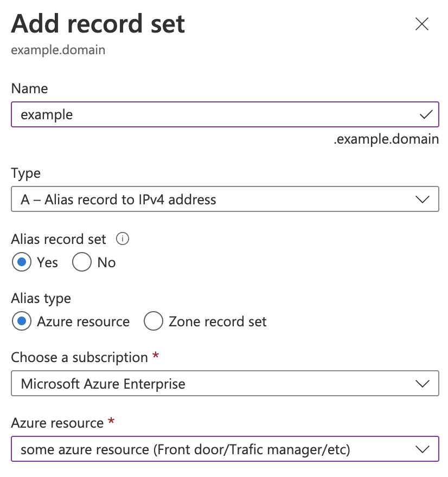Click the '.example.domain' suffix text

pos(386,139)
